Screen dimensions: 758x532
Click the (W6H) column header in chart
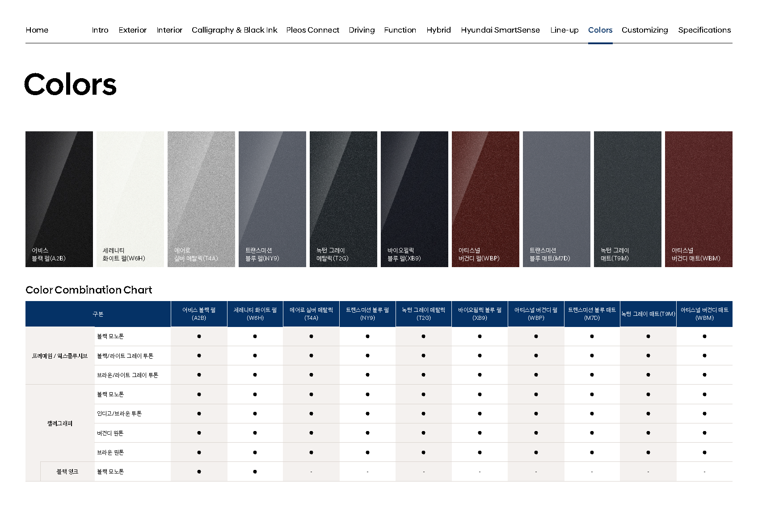tap(255, 314)
